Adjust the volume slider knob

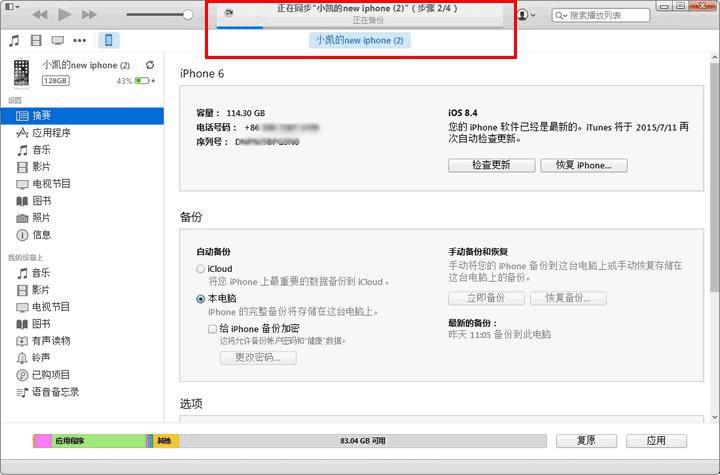click(187, 15)
